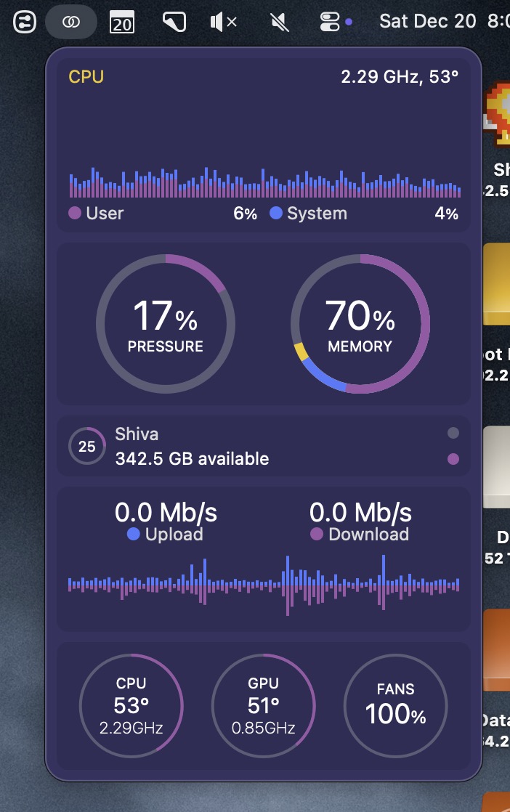Click the Fans 100% gauge
This screenshot has width=510, height=812.
(395, 705)
